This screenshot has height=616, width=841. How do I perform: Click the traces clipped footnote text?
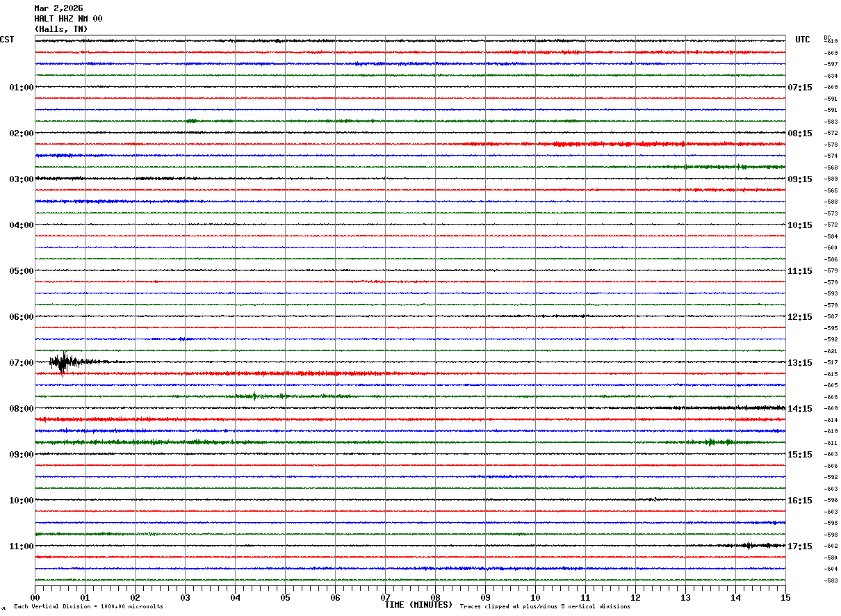pos(545,607)
